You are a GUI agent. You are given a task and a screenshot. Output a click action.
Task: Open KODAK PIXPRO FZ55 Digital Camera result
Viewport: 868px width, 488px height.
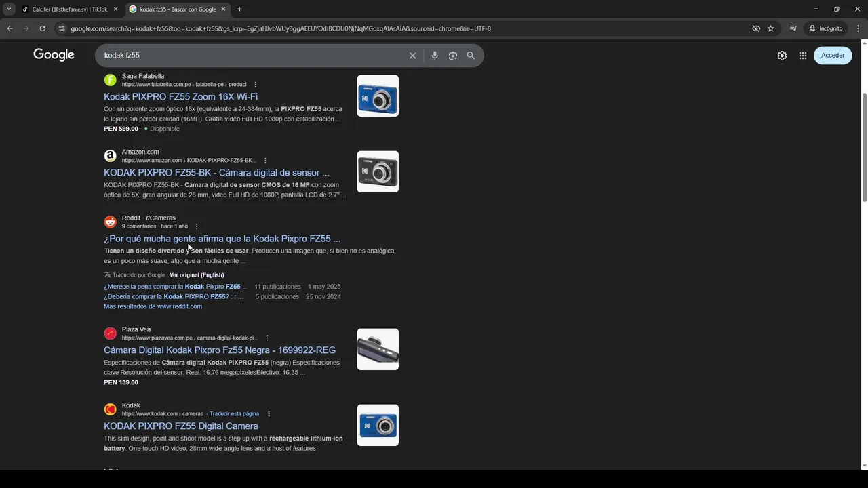point(180,426)
